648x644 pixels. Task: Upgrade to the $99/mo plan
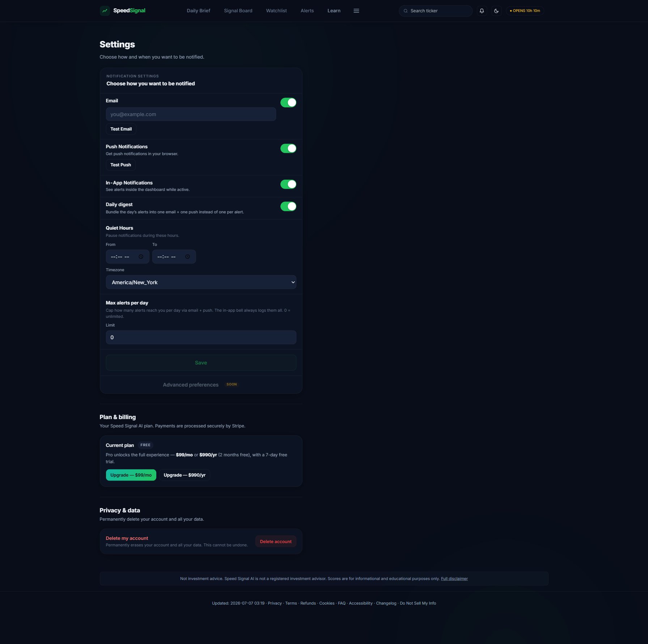click(131, 475)
